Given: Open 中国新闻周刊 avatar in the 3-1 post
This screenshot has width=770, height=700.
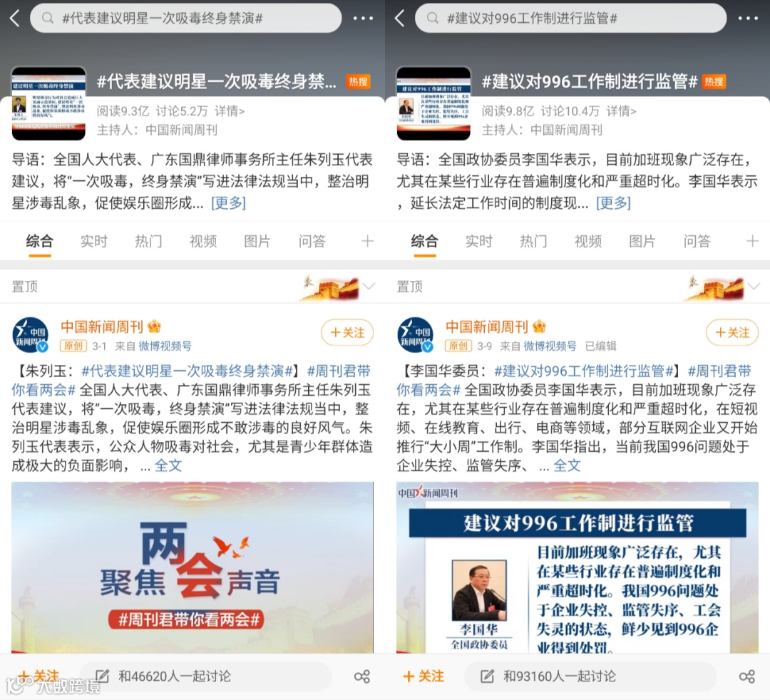Looking at the screenshot, I should point(31,335).
